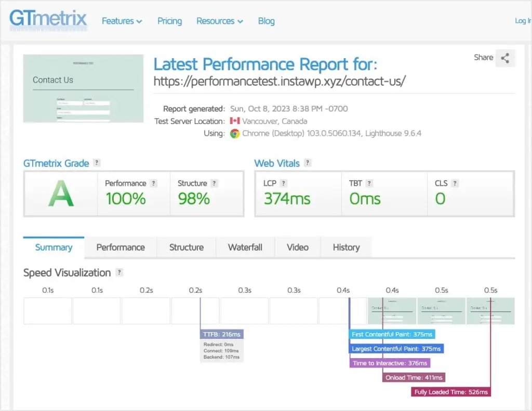
Task: Expand the Features navigation dropdown
Action: 122,21
